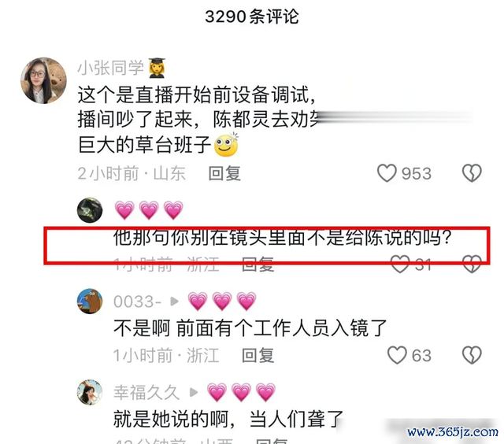The height and width of the screenshot is (444, 504).
Task: Open 0033- username link
Action: click(137, 302)
